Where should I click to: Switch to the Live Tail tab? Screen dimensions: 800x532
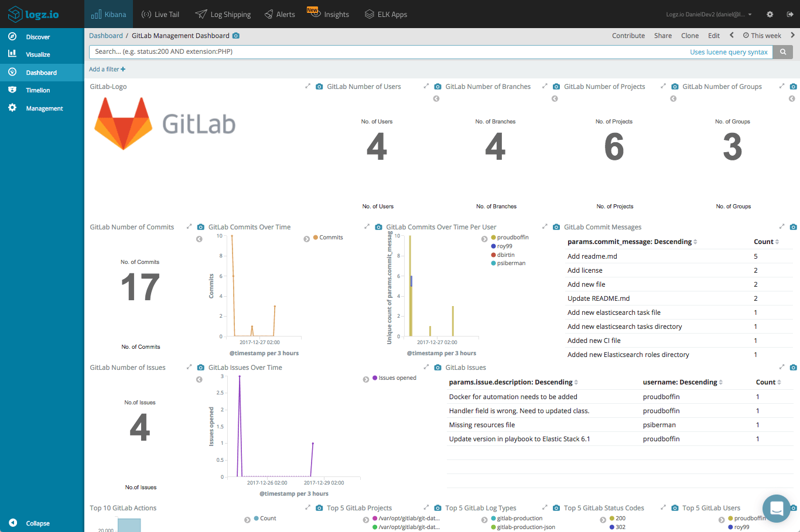pos(160,13)
